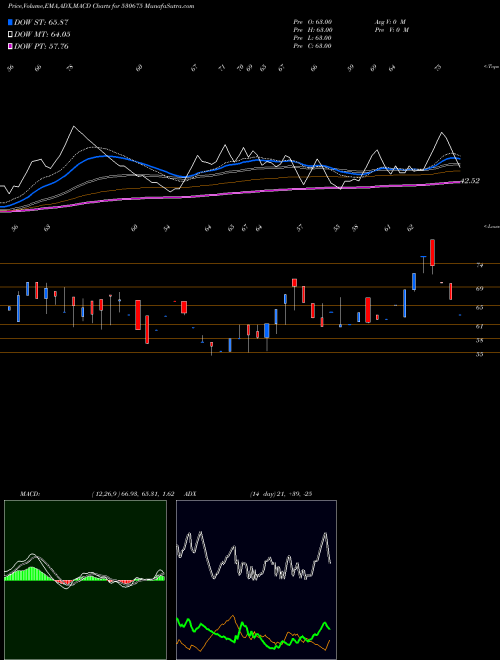Click the ADX (14 day) values text
This screenshot has width=500, height=660.
(281, 494)
